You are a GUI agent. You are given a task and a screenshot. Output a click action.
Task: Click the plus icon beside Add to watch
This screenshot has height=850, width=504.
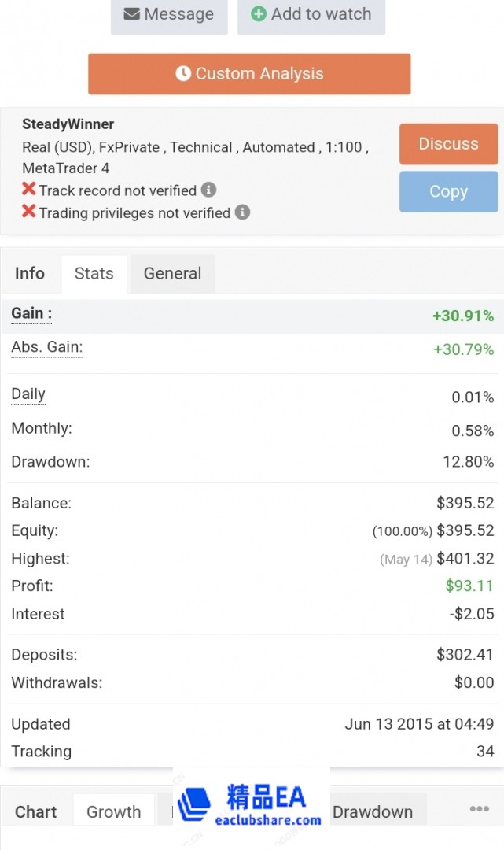pyautogui.click(x=259, y=14)
